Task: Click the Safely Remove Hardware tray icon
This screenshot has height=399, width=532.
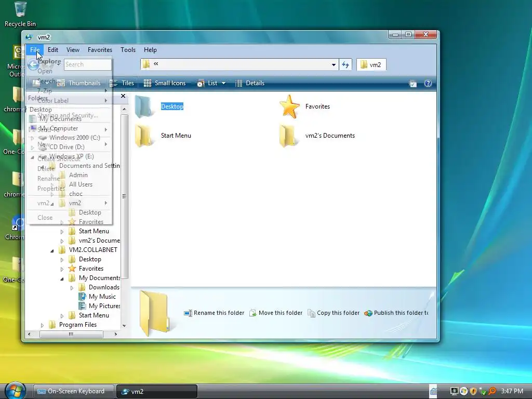Action: 483,392
